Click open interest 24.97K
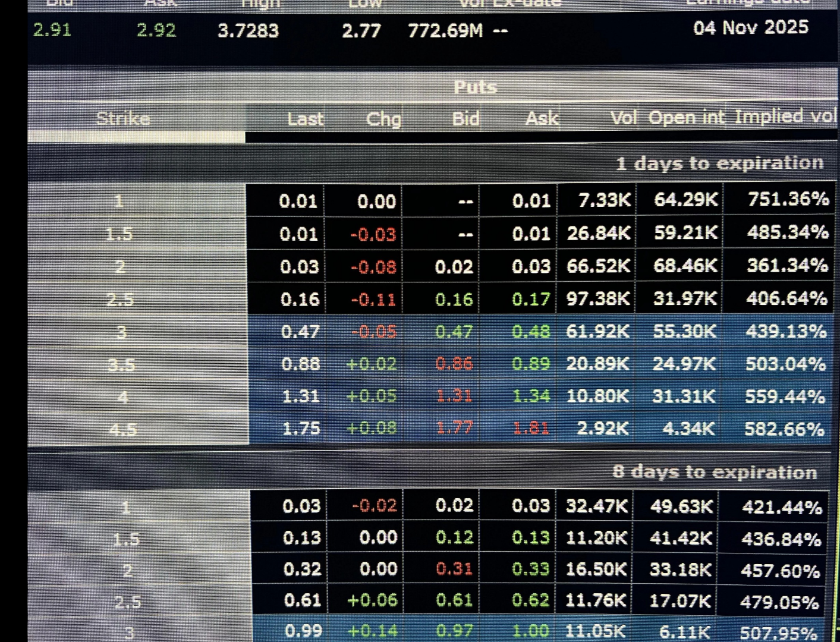The image size is (840, 642). pyautogui.click(x=684, y=364)
